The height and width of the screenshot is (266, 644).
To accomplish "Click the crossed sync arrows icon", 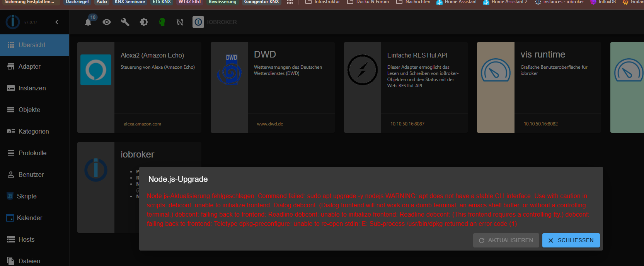I will (x=180, y=22).
